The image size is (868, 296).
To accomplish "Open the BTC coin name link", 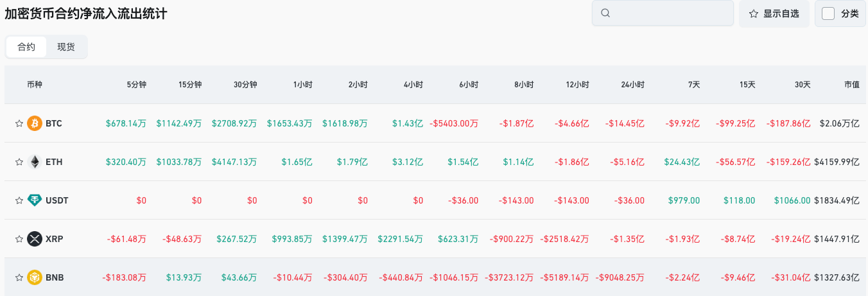I will pos(54,123).
